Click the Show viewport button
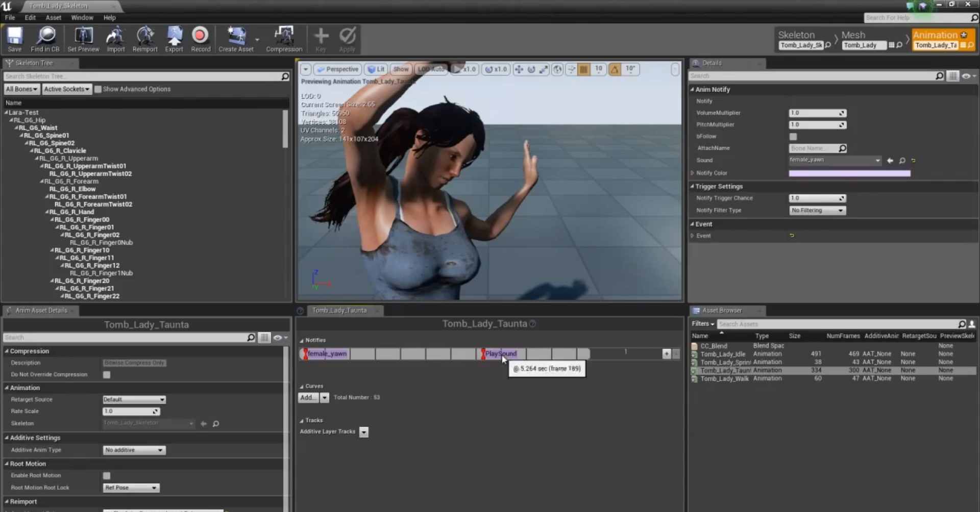The image size is (980, 512). [401, 69]
